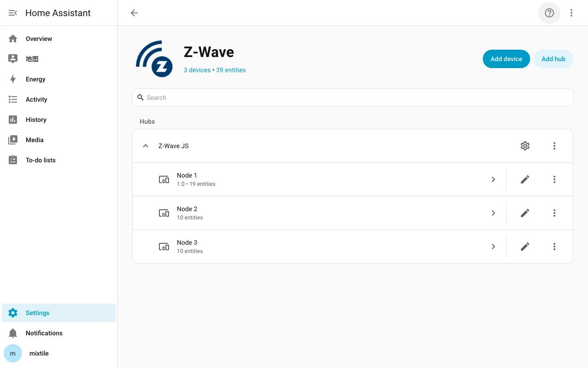Open Node 2 device chevron

tap(493, 213)
